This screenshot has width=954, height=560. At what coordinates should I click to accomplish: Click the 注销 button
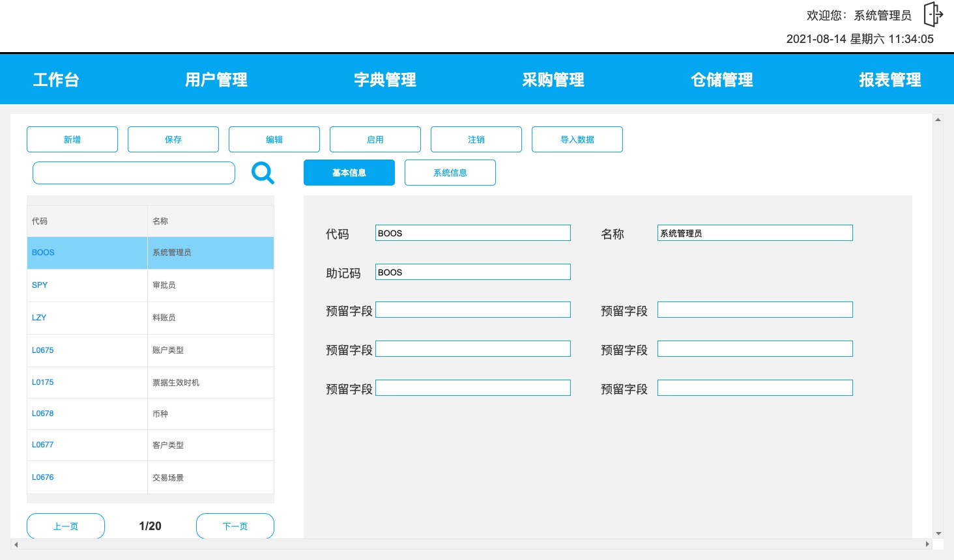pos(476,139)
